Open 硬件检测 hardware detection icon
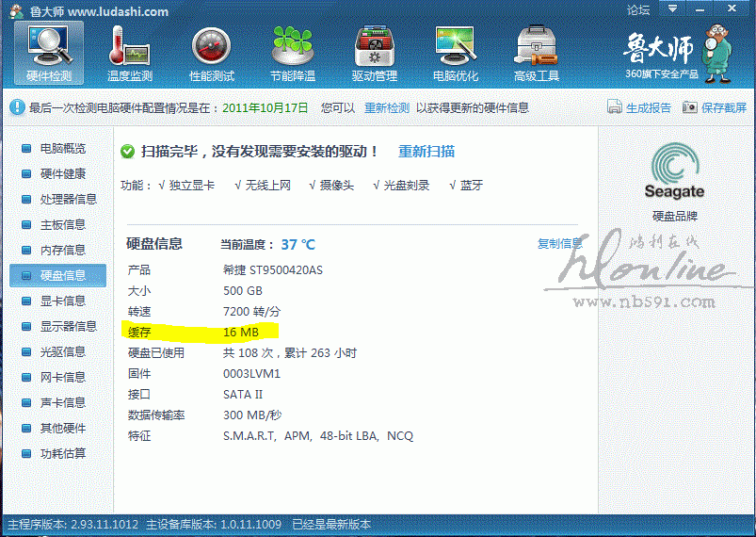Screen dimensions: 756x537 [49, 53]
